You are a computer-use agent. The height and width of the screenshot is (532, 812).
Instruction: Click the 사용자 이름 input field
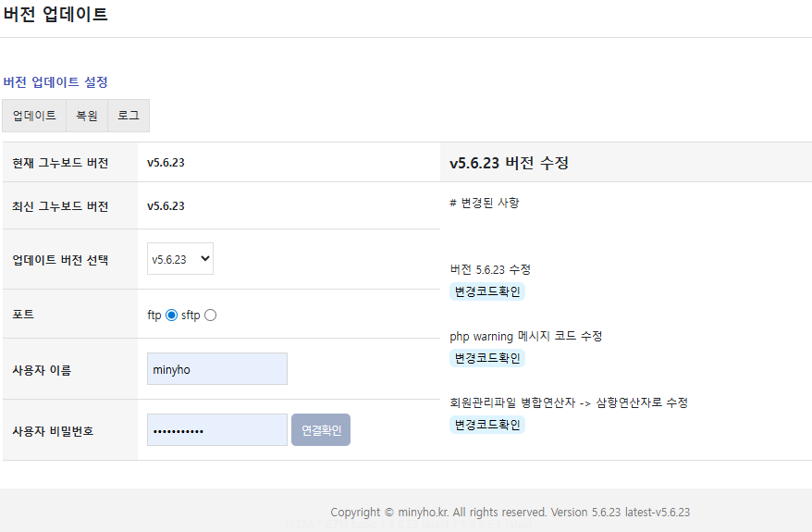217,369
